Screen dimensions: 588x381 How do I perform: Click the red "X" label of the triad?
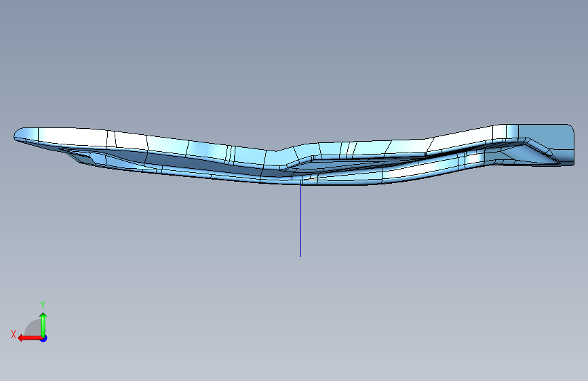pos(14,334)
